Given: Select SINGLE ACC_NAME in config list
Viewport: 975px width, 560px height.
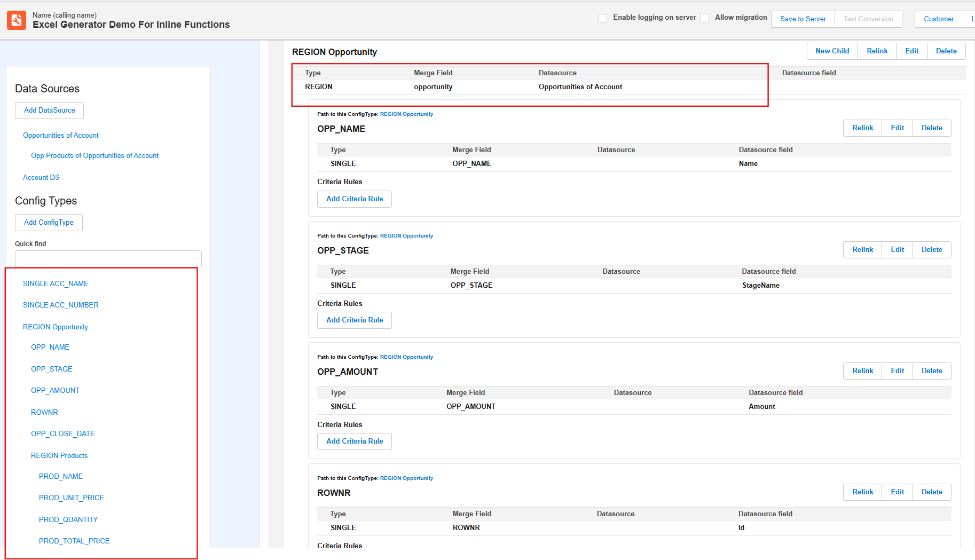Looking at the screenshot, I should (x=56, y=284).
